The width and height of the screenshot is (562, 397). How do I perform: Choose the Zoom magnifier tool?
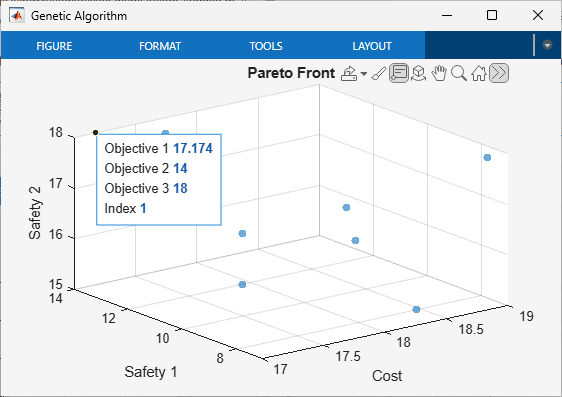pos(459,73)
